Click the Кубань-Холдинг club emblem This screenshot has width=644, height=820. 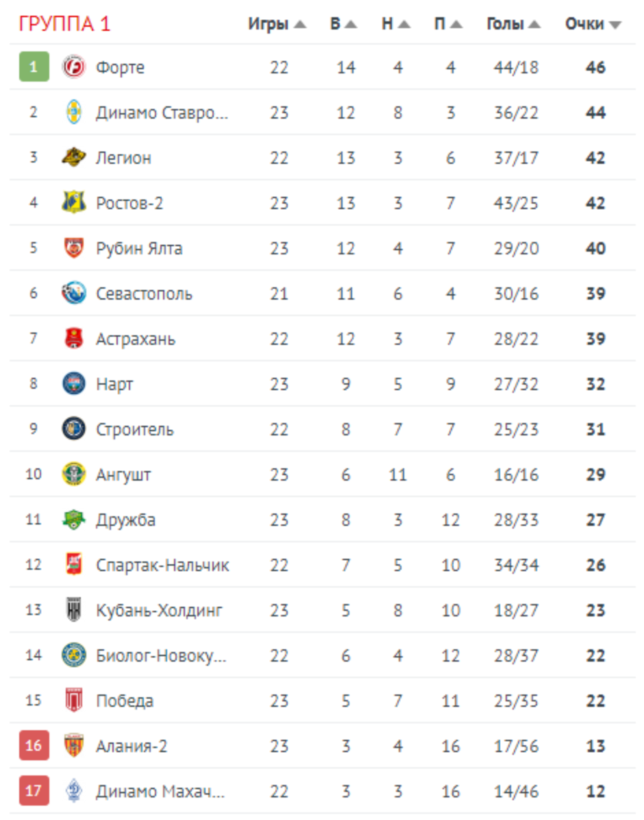74,610
